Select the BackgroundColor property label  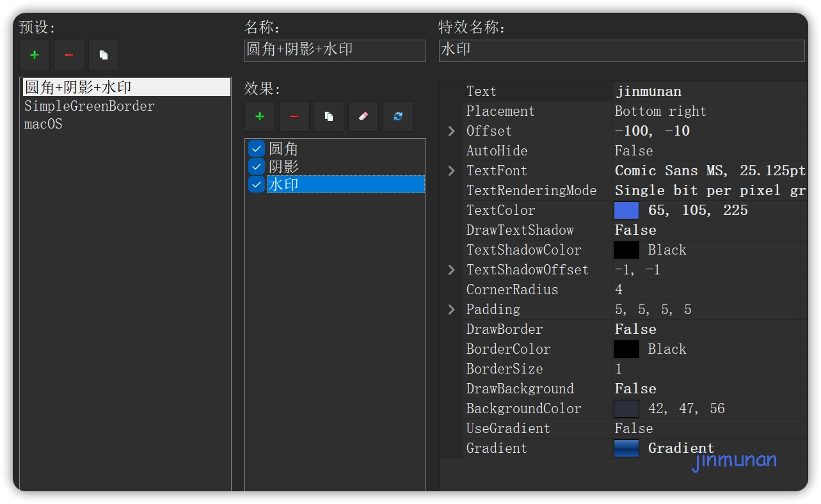(524, 409)
